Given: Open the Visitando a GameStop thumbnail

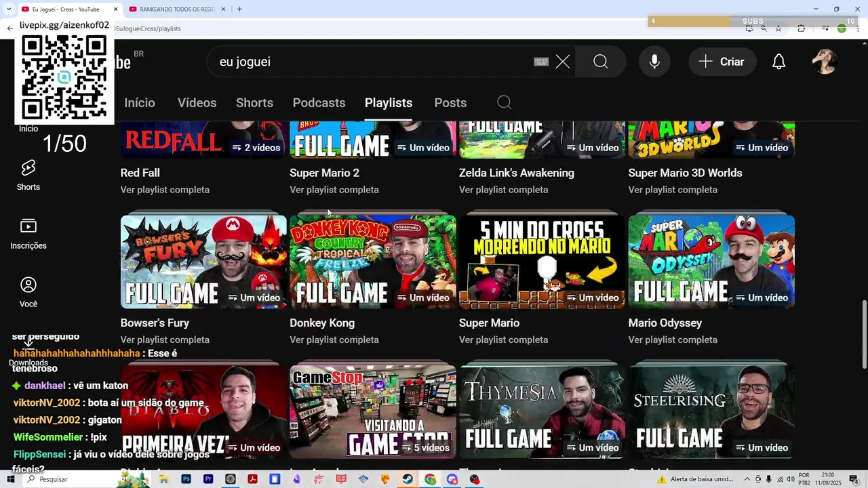Looking at the screenshot, I should pyautogui.click(x=373, y=411).
